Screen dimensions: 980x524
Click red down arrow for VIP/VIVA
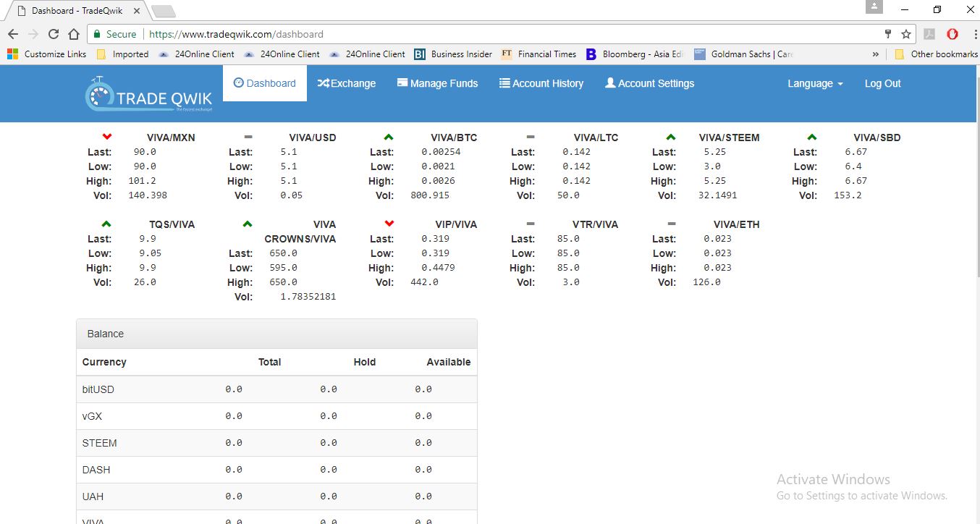coord(389,224)
